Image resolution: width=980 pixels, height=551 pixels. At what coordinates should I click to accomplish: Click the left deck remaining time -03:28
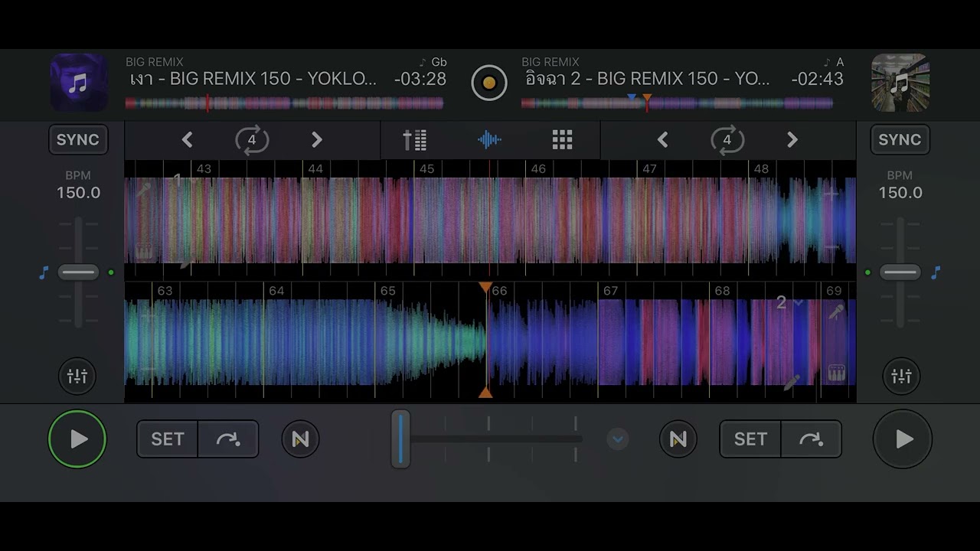click(x=420, y=79)
